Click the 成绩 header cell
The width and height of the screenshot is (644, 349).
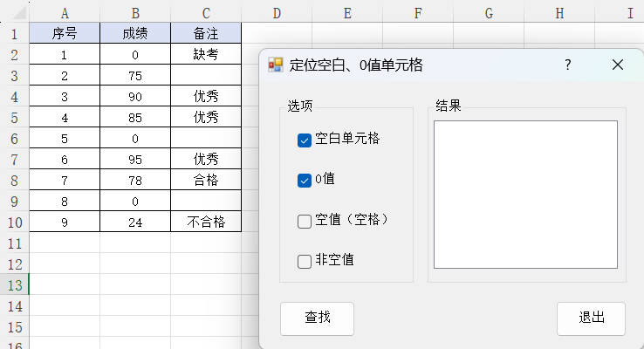(x=135, y=34)
